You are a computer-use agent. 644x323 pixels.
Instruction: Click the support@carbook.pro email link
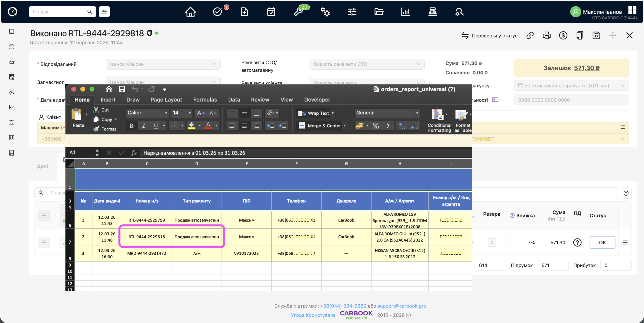(402, 306)
